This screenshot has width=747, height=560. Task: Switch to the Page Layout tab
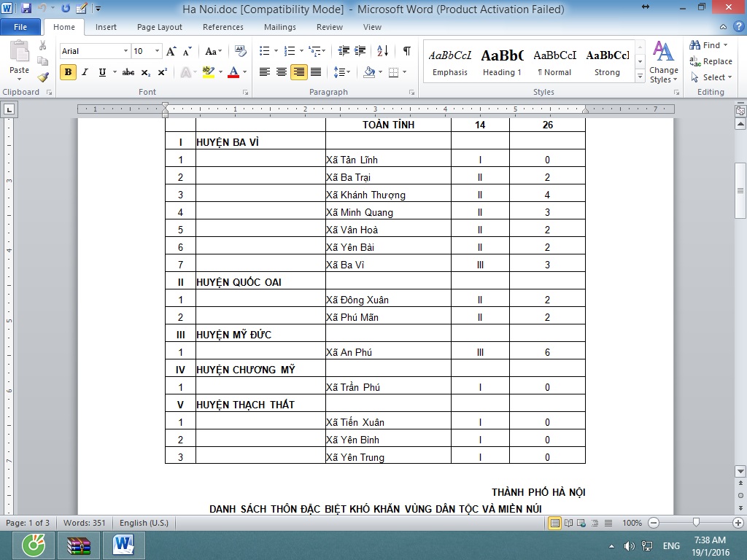[160, 27]
